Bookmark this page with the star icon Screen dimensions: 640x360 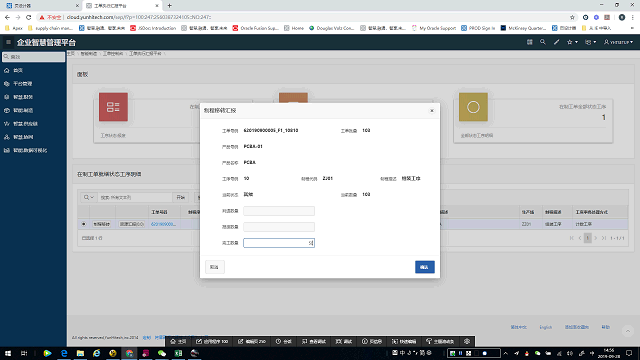point(572,17)
